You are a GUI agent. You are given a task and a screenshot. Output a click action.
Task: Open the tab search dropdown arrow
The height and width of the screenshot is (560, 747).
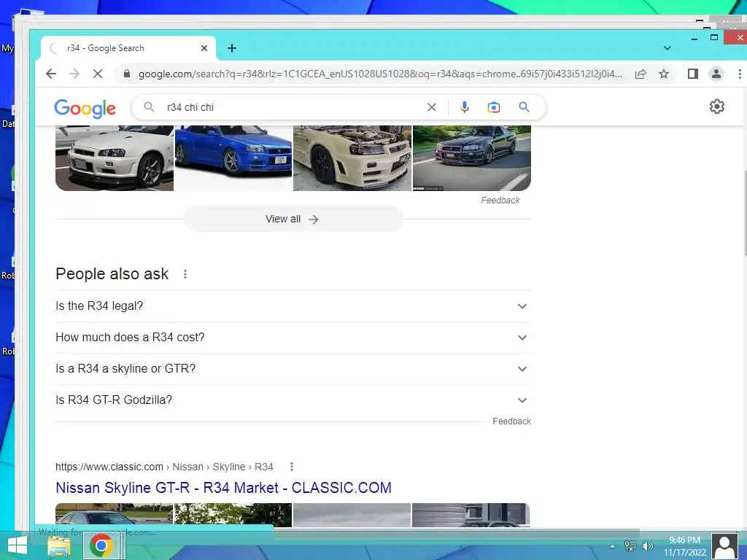pyautogui.click(x=667, y=48)
